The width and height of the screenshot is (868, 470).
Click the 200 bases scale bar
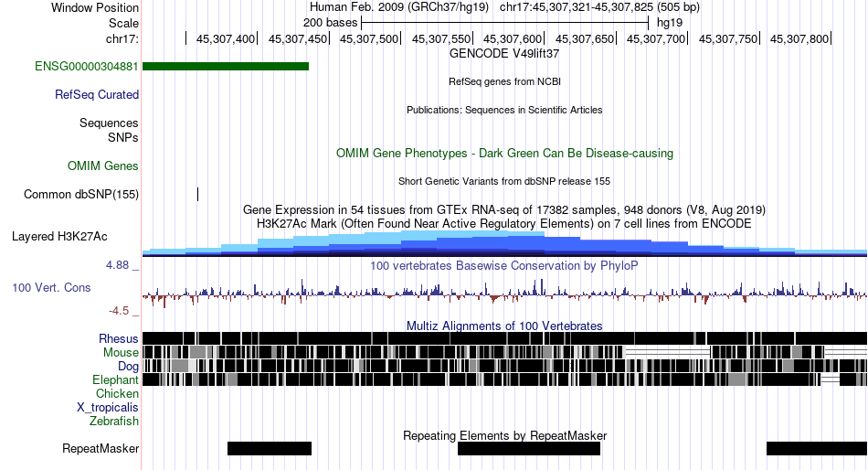[x=504, y=23]
